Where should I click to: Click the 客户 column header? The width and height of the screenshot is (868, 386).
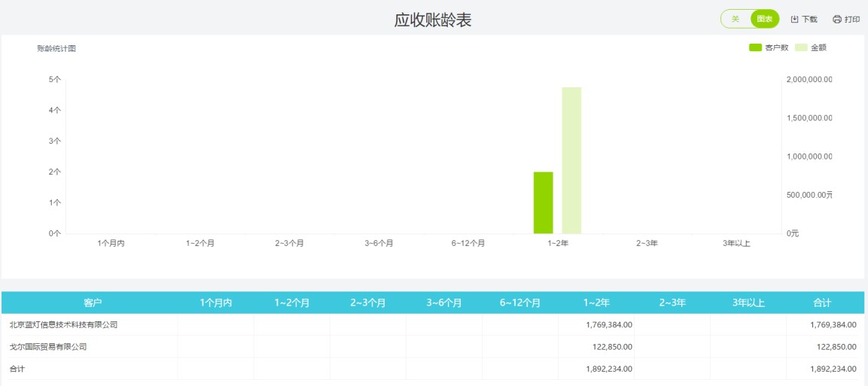tap(93, 302)
